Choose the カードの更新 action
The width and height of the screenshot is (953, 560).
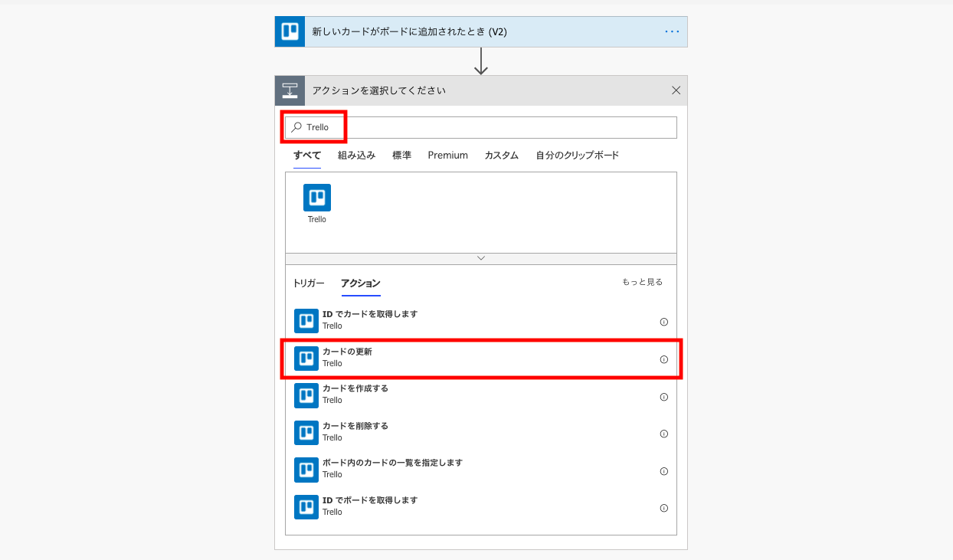pos(481,358)
